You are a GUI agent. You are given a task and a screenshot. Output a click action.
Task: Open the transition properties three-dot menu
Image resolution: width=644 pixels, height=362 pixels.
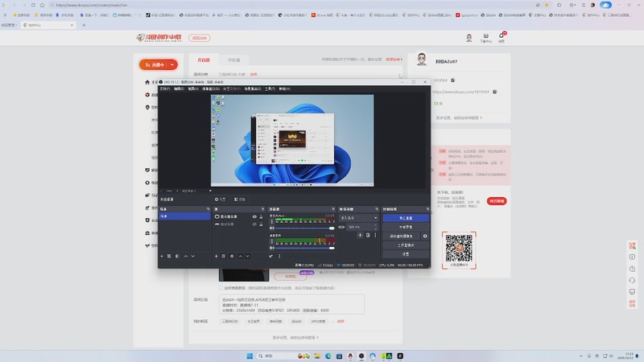(375, 235)
